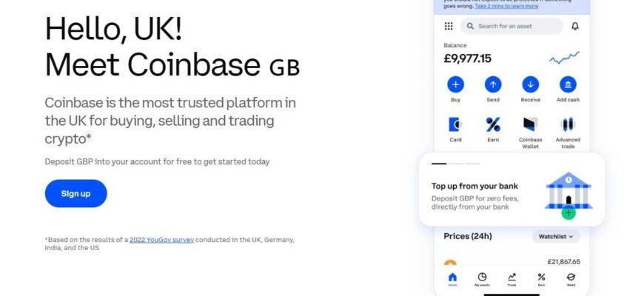Image resolution: width=644 pixels, height=296 pixels.
Task: Open the 2022 YouGov survey link
Action: click(161, 240)
